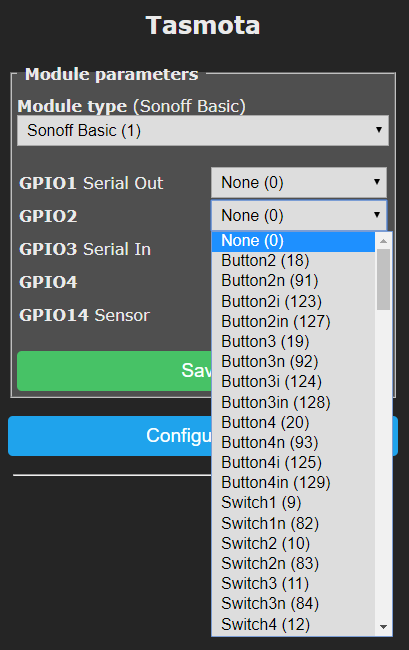Click the green Save button

click(114, 371)
